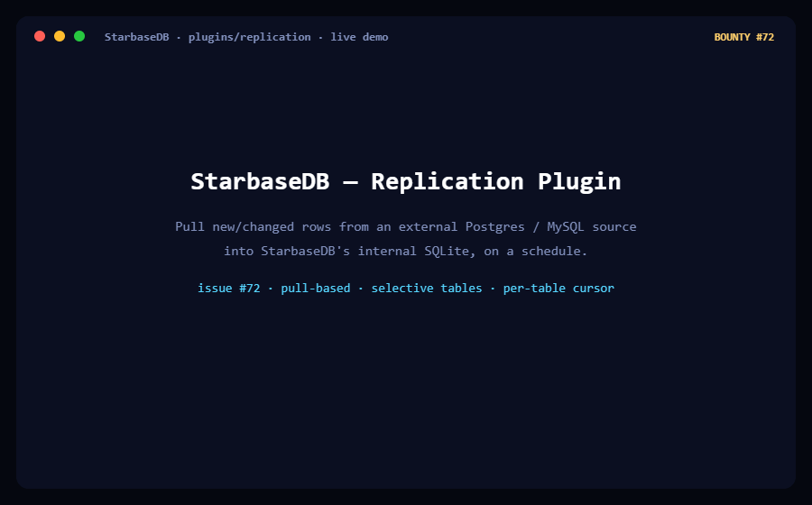
Task: Click the heading 'StarbaseDB — Replication Plugin'
Action: [x=406, y=181]
